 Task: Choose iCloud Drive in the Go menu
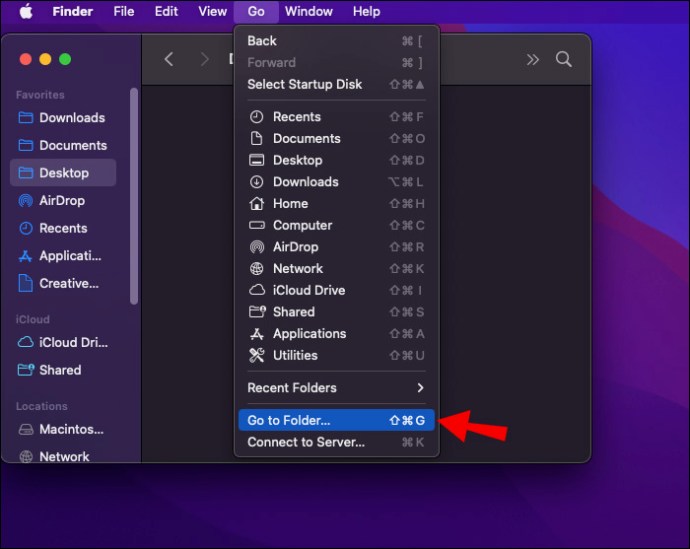(337, 290)
